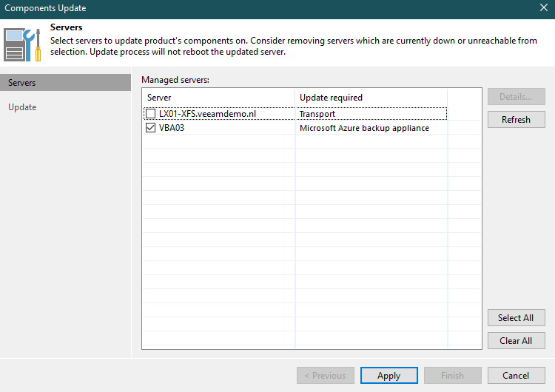
Task: Check the LX01-XFS.veeamdemo.nl server checkbox
Action: pos(151,114)
